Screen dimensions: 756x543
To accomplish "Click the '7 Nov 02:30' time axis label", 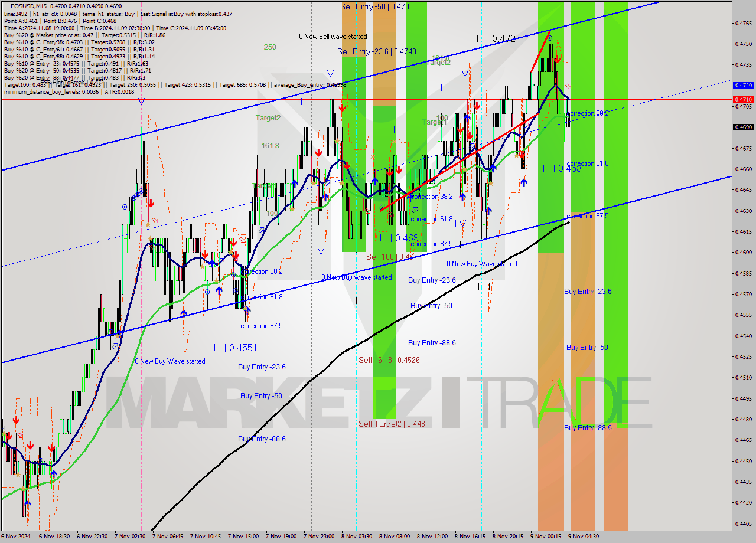I will pyautogui.click(x=130, y=537).
